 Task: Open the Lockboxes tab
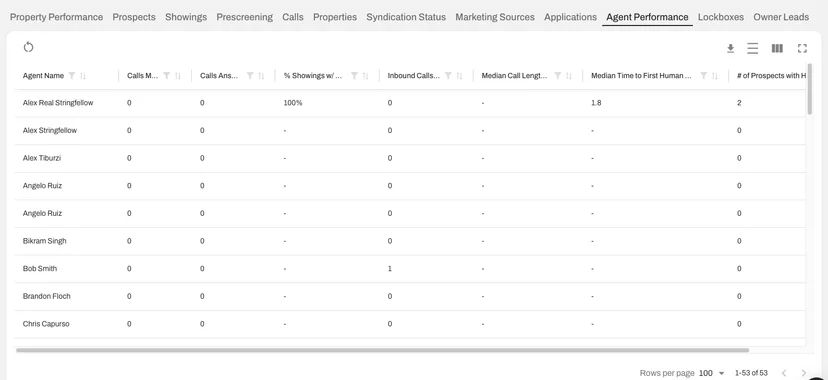point(721,17)
